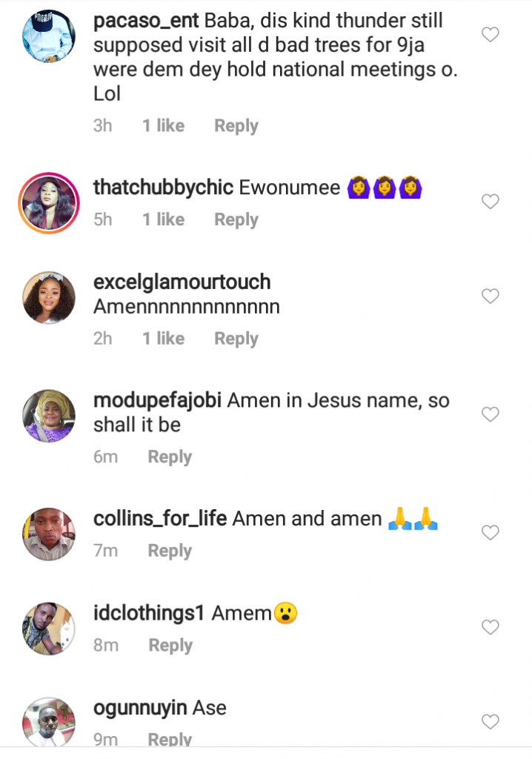View thatchubbychic's story avatar
The image size is (532, 759).
tap(49, 202)
